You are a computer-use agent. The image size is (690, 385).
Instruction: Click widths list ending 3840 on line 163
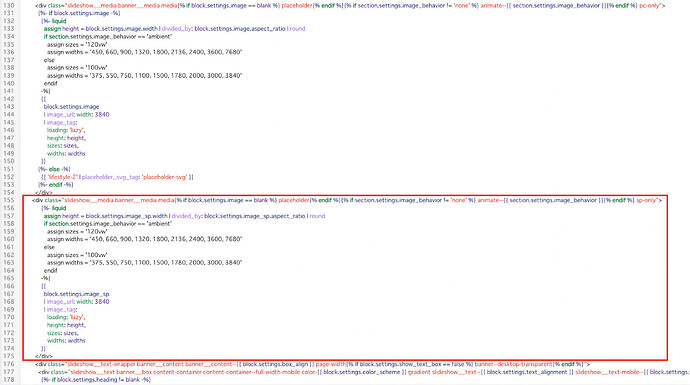coord(145,263)
